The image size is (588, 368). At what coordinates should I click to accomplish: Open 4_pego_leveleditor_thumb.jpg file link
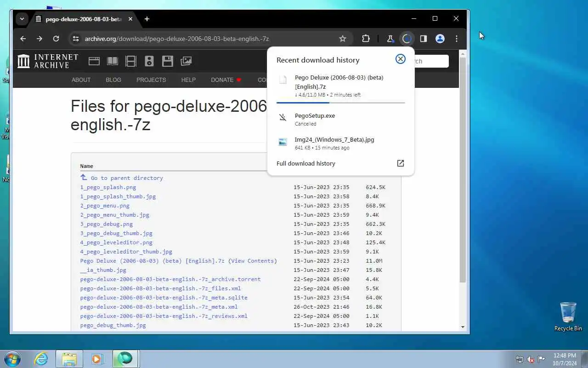pyautogui.click(x=126, y=252)
